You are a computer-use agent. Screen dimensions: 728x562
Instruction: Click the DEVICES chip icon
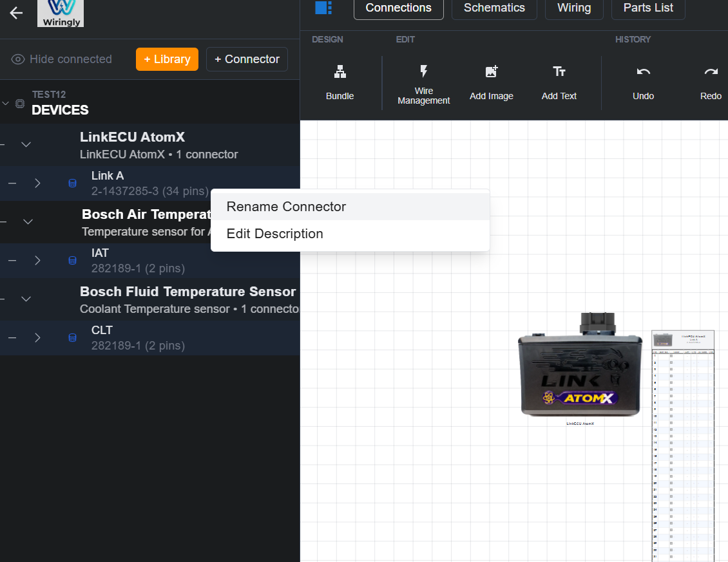pos(20,104)
